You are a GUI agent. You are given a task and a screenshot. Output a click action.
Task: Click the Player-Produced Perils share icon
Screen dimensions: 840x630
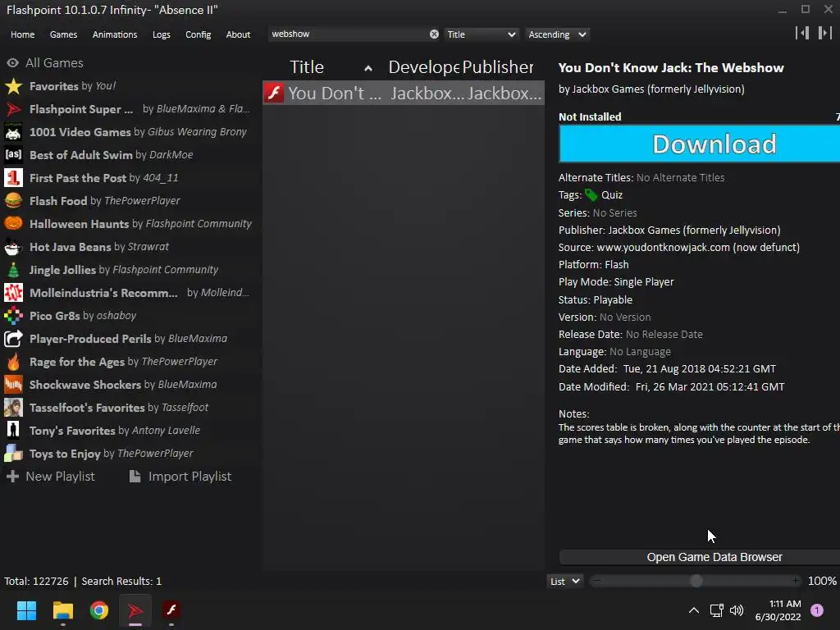coord(13,339)
